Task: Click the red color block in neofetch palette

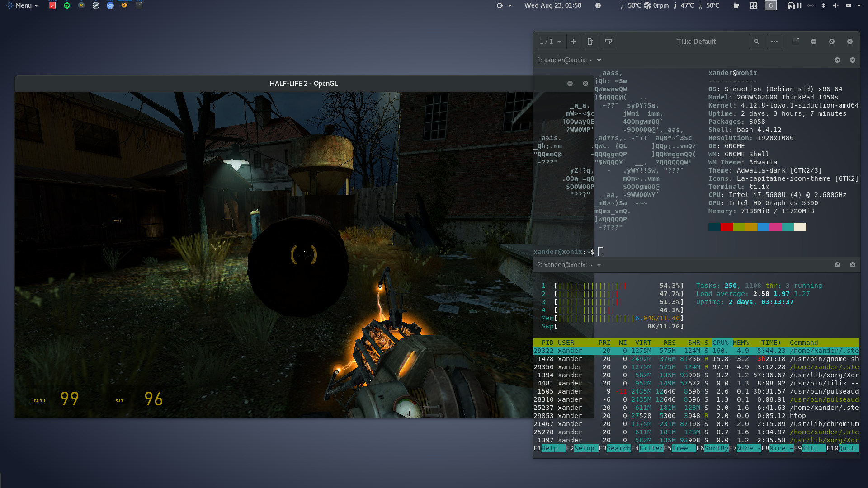Action: 726,227
